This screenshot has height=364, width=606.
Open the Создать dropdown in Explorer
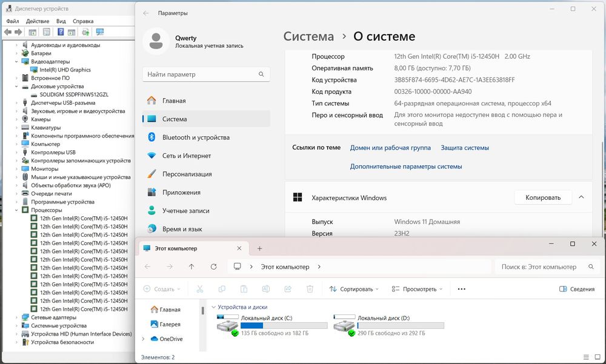[x=162, y=289]
